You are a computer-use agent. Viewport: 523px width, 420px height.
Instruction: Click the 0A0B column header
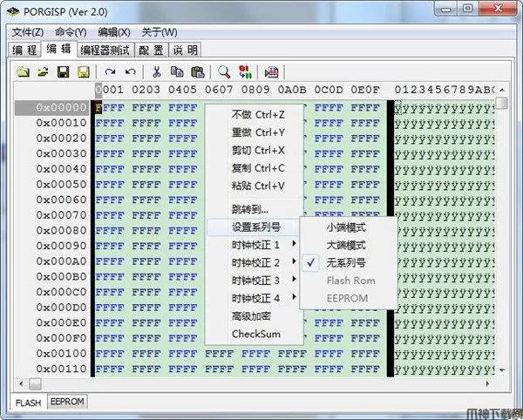click(x=292, y=90)
